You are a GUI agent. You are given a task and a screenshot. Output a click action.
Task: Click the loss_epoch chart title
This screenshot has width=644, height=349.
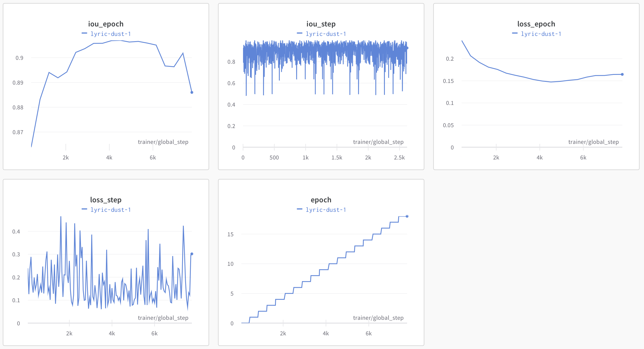(x=536, y=24)
